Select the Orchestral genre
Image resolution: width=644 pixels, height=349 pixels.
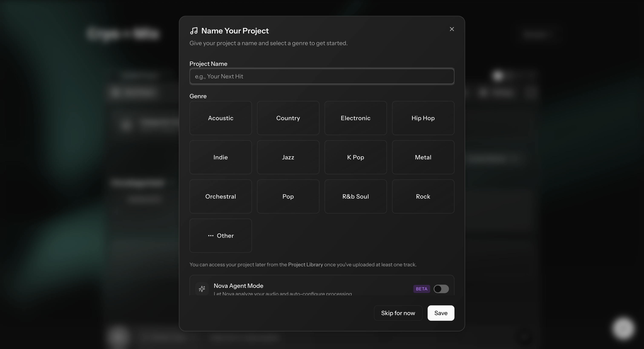point(220,196)
